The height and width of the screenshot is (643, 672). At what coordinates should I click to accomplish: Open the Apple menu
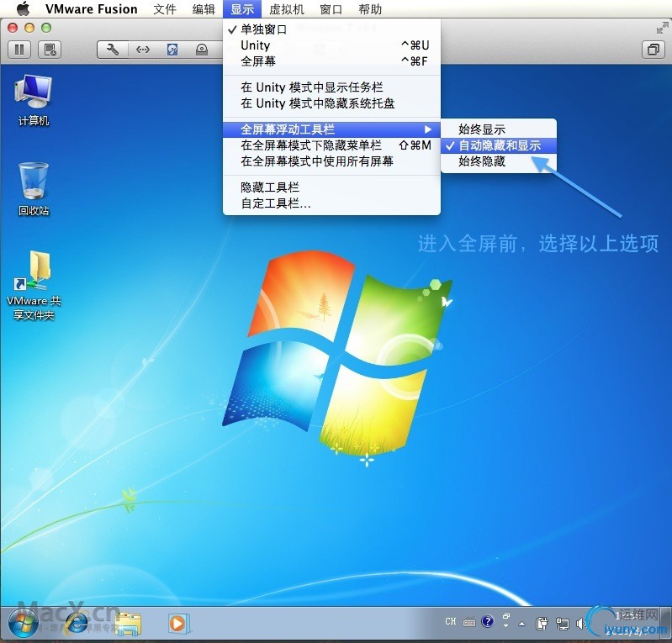pos(23,8)
